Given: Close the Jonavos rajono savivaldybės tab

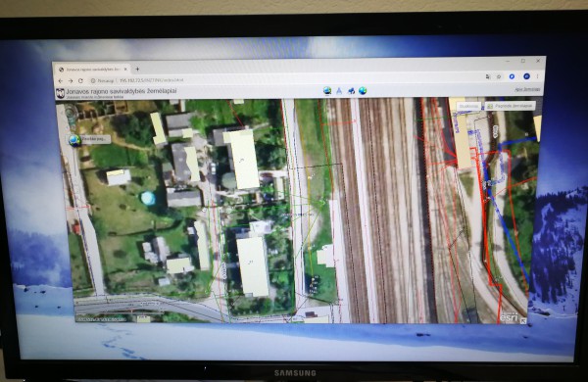Looking at the screenshot, I should (x=125, y=69).
